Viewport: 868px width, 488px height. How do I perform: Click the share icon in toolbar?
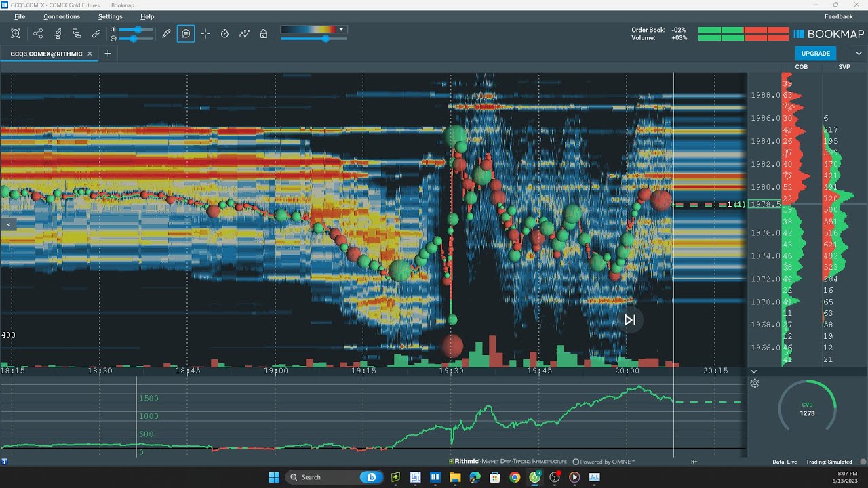pos(37,33)
